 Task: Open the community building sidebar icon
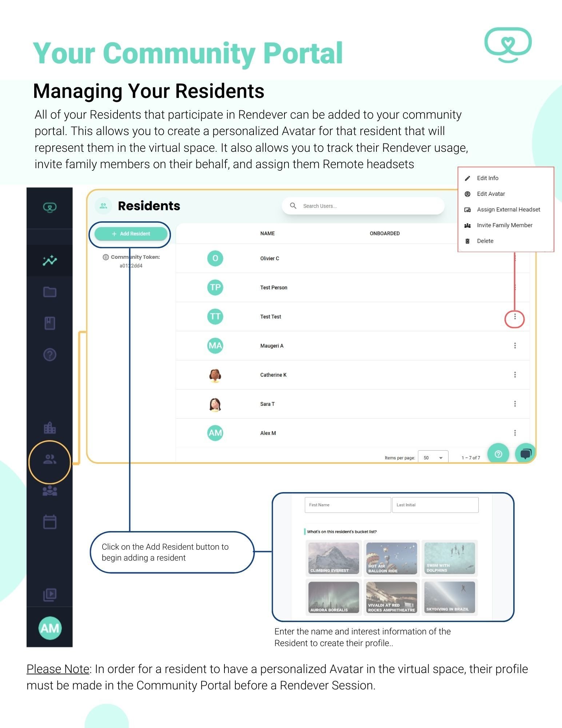(50, 428)
